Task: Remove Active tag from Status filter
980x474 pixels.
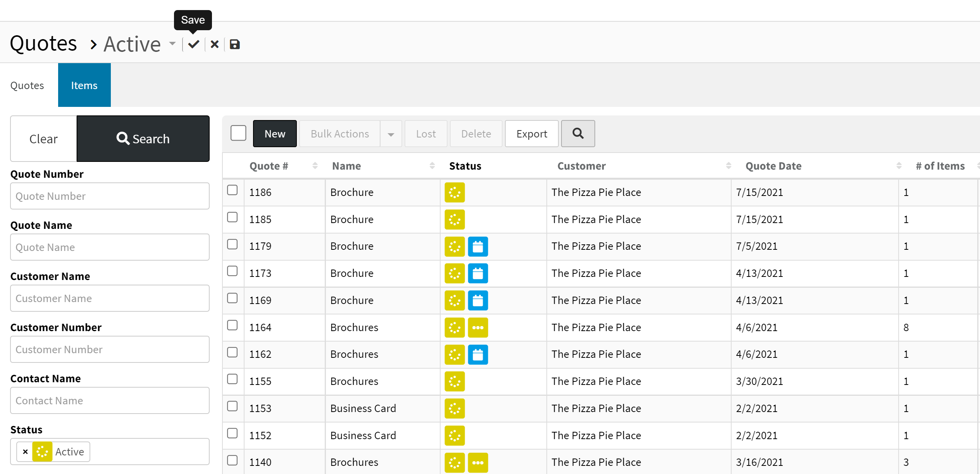Action: pos(26,452)
